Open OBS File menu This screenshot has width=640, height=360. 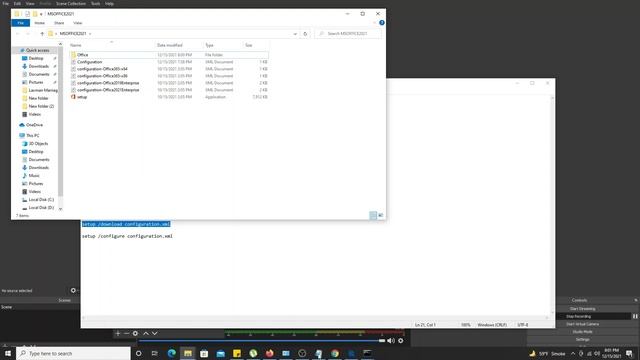tap(6, 3)
